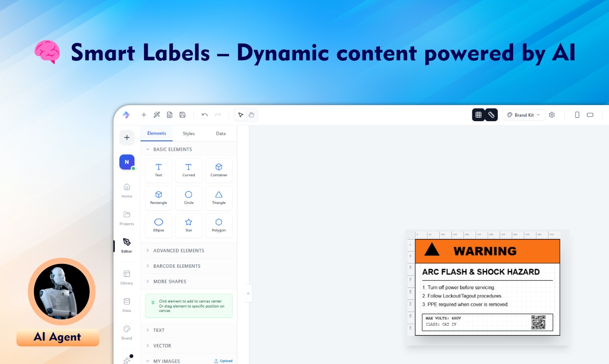
Task: Go to Home in sidebar
Action: 127,190
